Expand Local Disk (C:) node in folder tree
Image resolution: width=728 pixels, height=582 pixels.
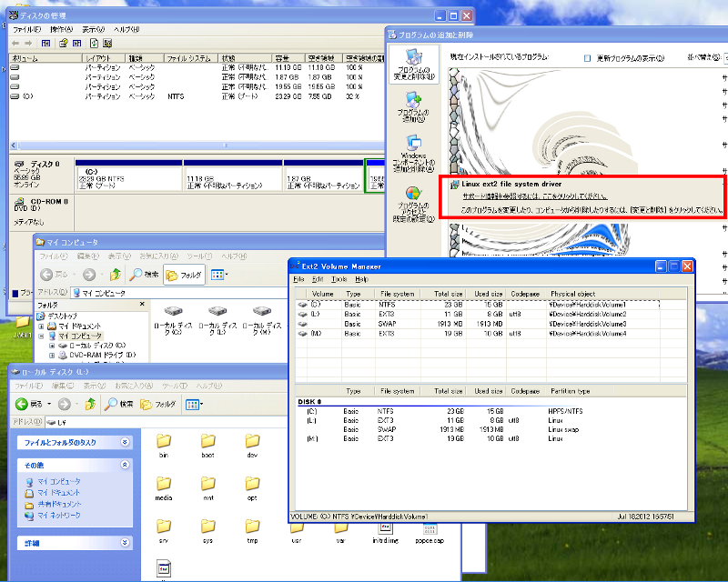[x=52, y=346]
